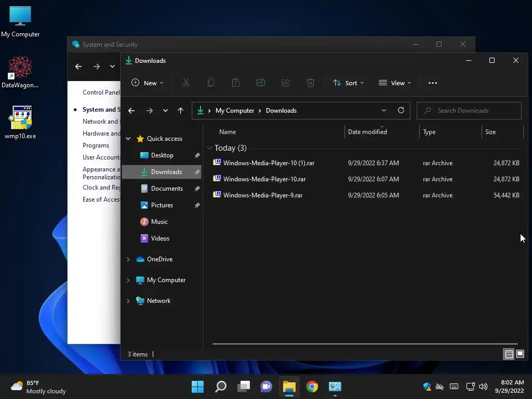Click the Rename icon in toolbar

tap(261, 83)
